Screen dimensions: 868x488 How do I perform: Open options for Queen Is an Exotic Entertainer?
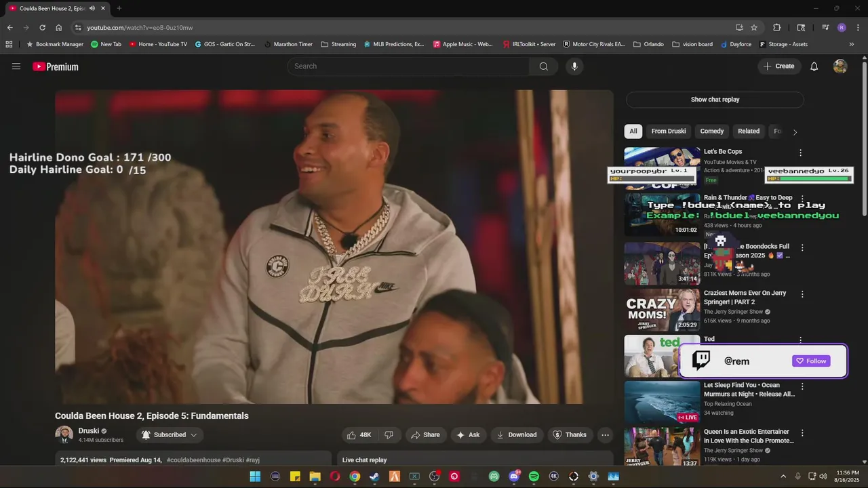802,432
